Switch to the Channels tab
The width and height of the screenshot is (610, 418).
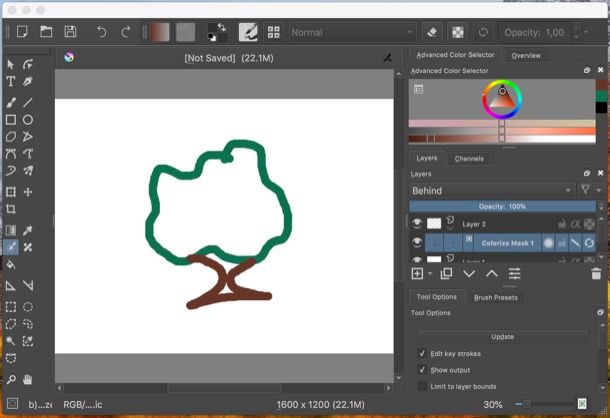(x=469, y=159)
